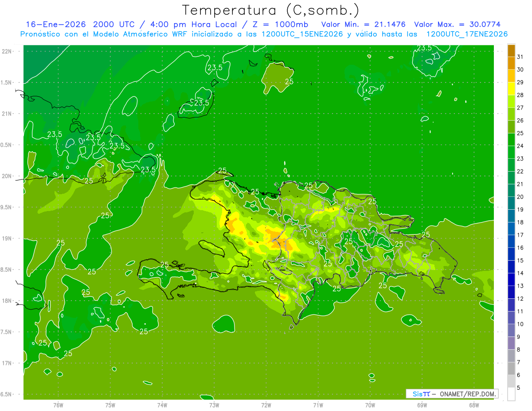Pick the gray swatch between 6 and 7
The image size is (532, 411).
coord(511,369)
